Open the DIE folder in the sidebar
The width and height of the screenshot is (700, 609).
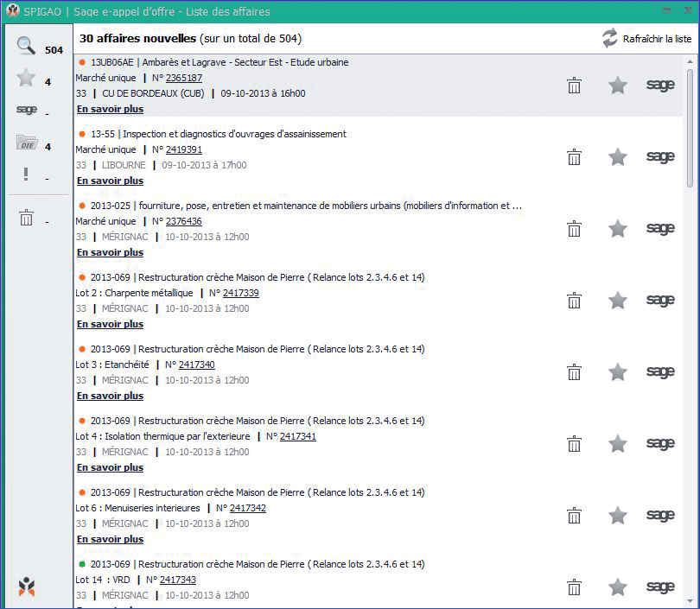coord(27,143)
